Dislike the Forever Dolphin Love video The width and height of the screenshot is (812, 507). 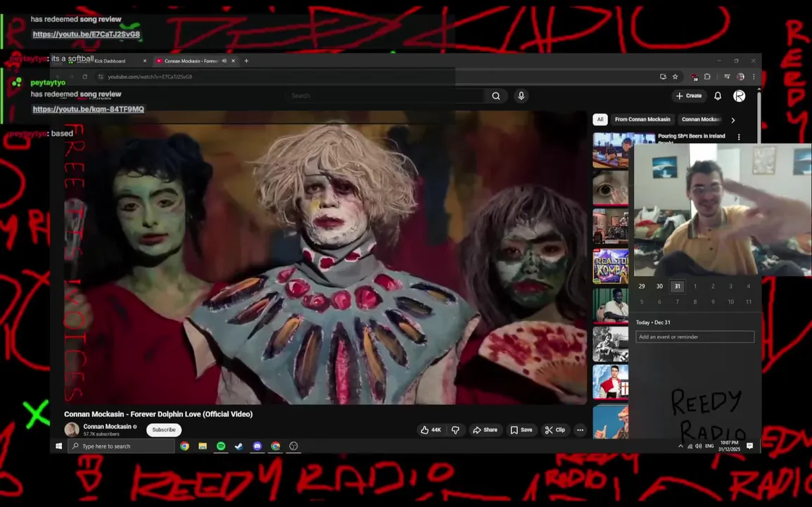tap(456, 430)
